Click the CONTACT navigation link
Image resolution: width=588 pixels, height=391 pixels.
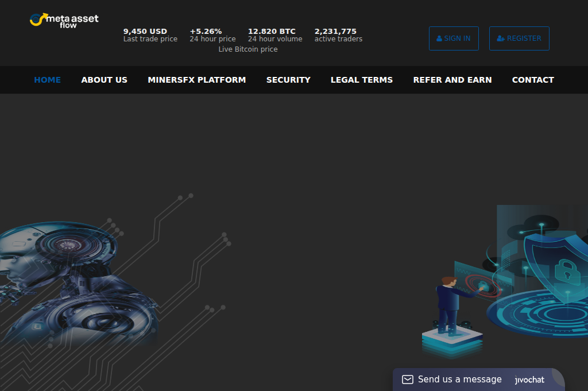(533, 80)
